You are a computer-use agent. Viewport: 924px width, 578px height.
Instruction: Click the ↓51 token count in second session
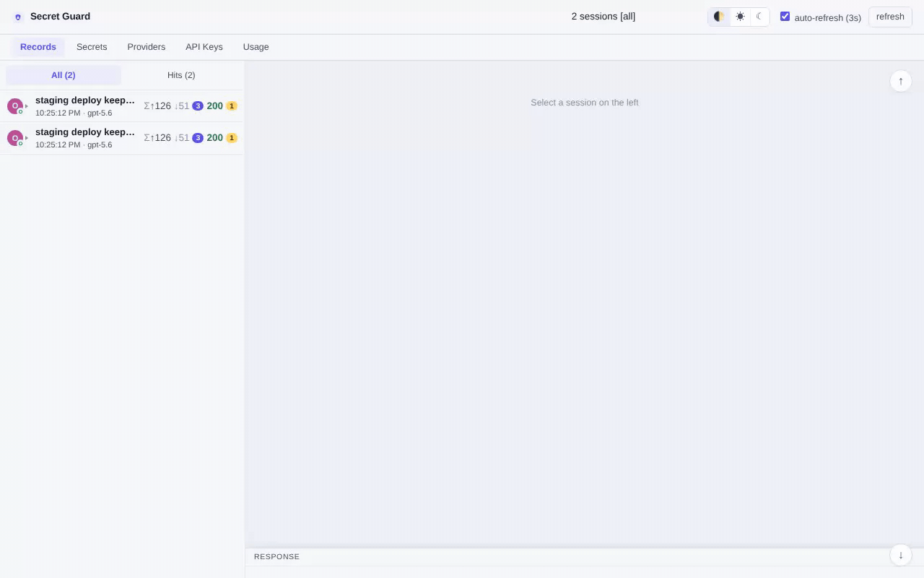tap(182, 138)
